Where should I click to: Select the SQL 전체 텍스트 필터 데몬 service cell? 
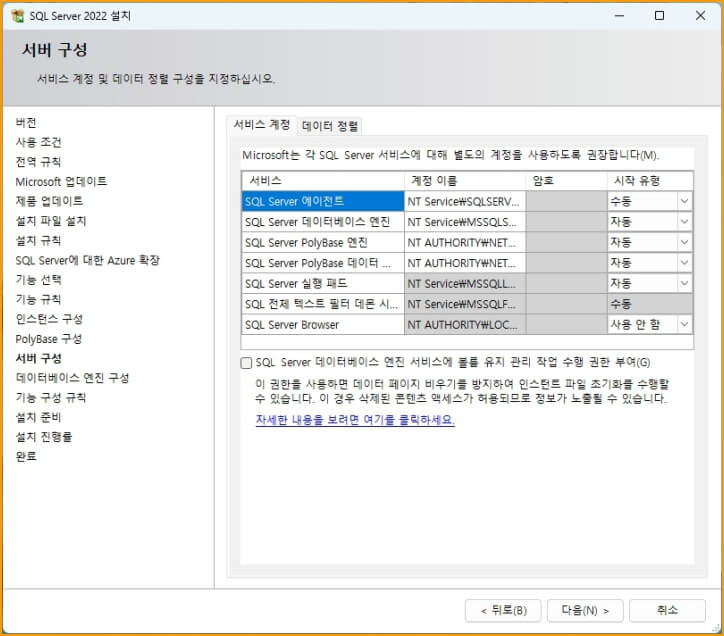tap(323, 304)
